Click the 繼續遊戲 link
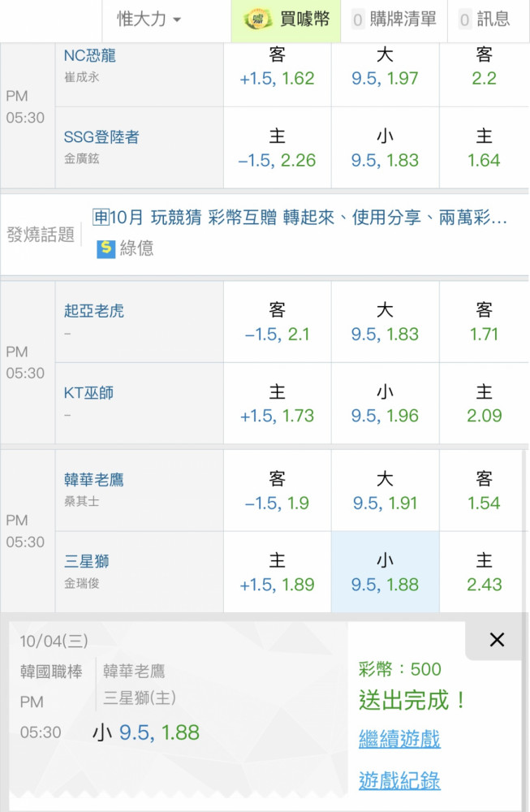Image resolution: width=530 pixels, height=812 pixels. point(399,738)
